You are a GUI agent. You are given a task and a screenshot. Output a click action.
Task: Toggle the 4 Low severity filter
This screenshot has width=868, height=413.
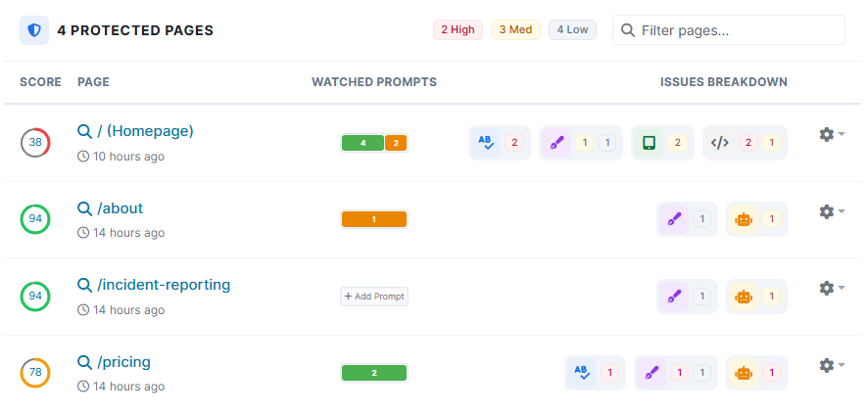click(x=572, y=30)
